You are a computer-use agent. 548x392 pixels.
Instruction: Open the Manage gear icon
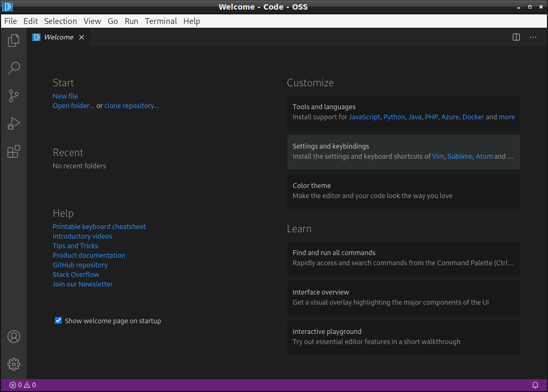[14, 364]
